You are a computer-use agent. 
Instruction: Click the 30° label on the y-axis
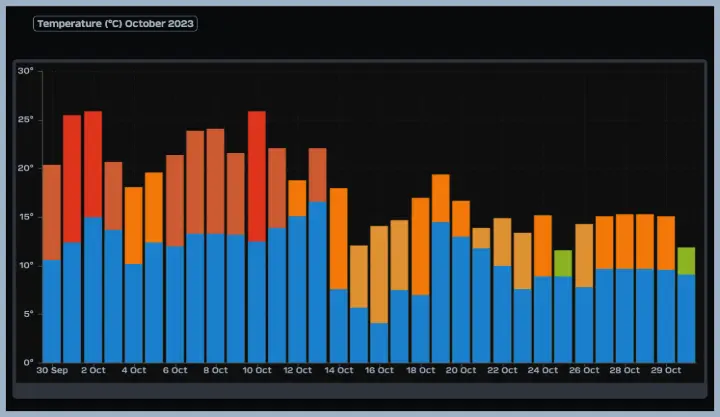pyautogui.click(x=27, y=71)
